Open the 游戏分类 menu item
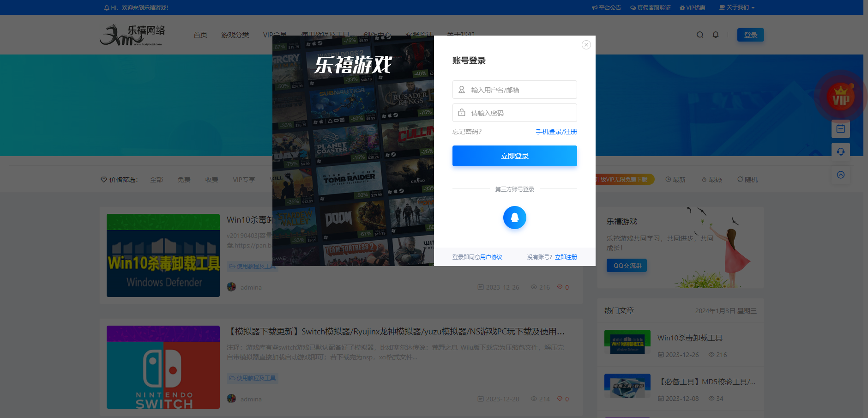The width and height of the screenshot is (868, 418). (x=235, y=35)
